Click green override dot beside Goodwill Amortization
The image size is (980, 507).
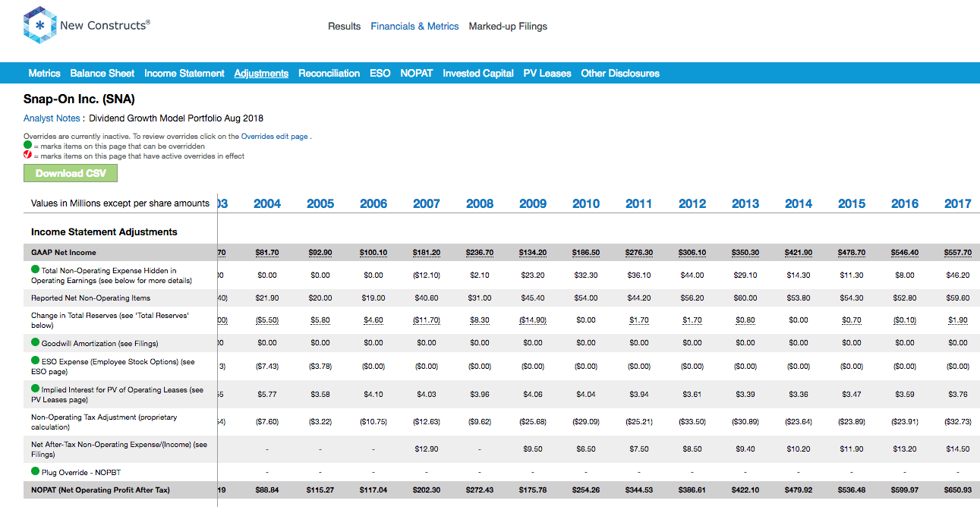(36, 343)
